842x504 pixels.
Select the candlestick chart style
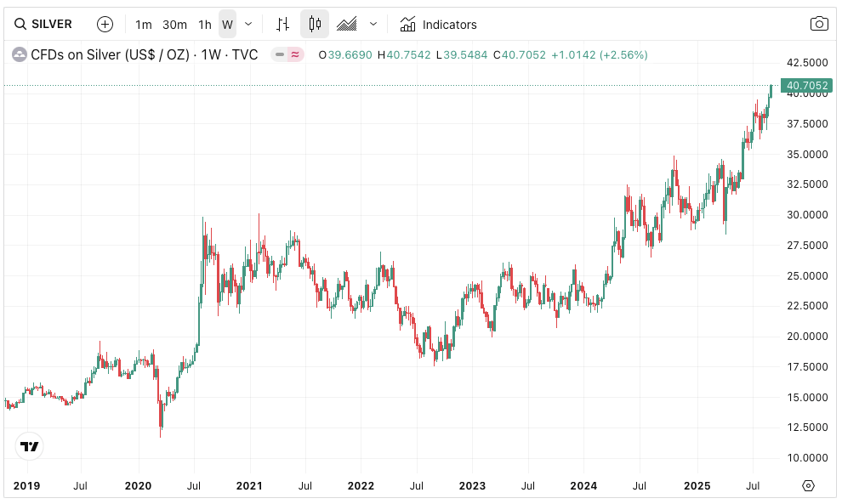[x=315, y=24]
